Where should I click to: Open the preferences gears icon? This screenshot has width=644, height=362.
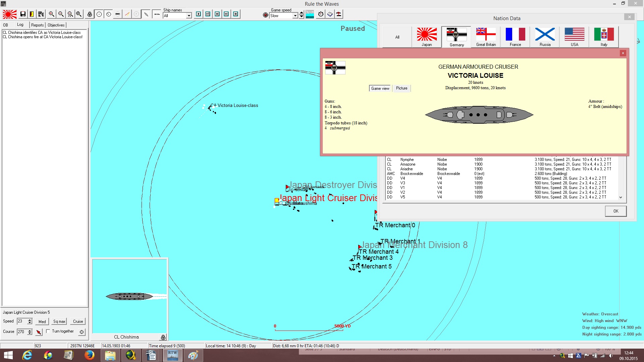pos(41,14)
